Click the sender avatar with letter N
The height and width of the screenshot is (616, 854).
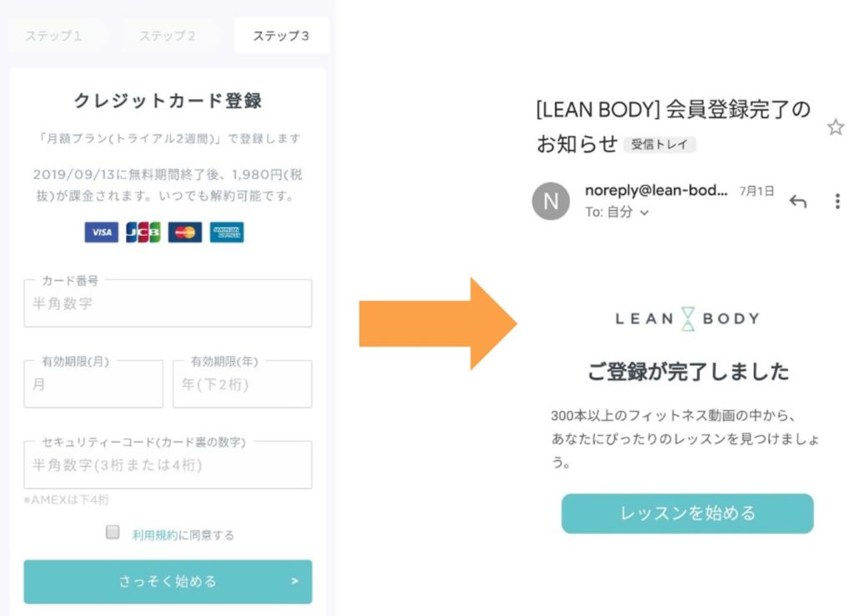[550, 201]
